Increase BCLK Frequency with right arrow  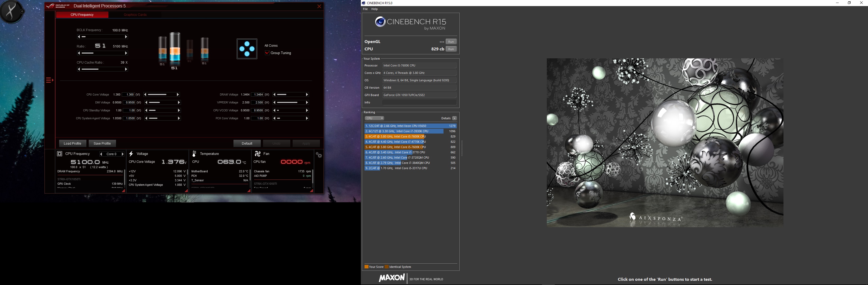[126, 37]
